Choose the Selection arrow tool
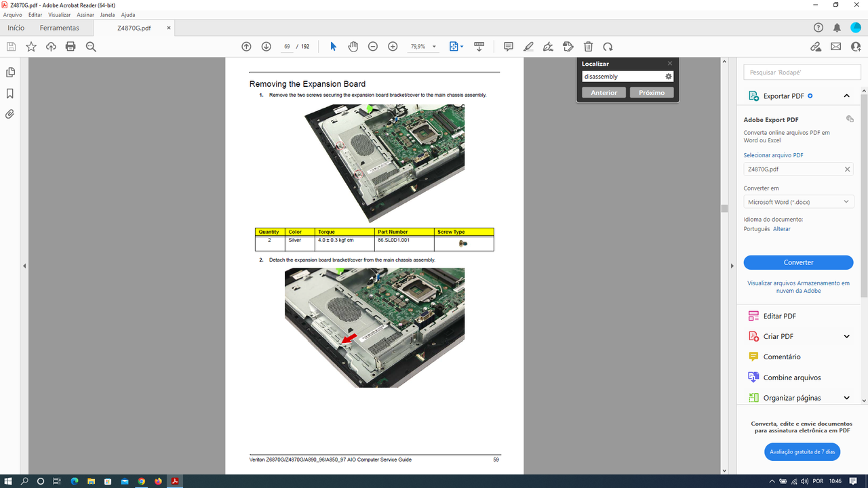 coord(333,47)
